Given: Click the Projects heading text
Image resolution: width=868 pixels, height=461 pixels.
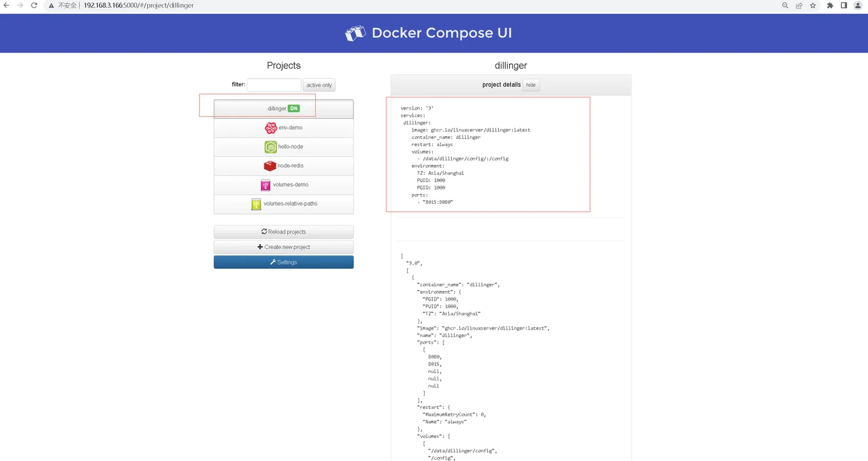Looking at the screenshot, I should pyautogui.click(x=283, y=65).
